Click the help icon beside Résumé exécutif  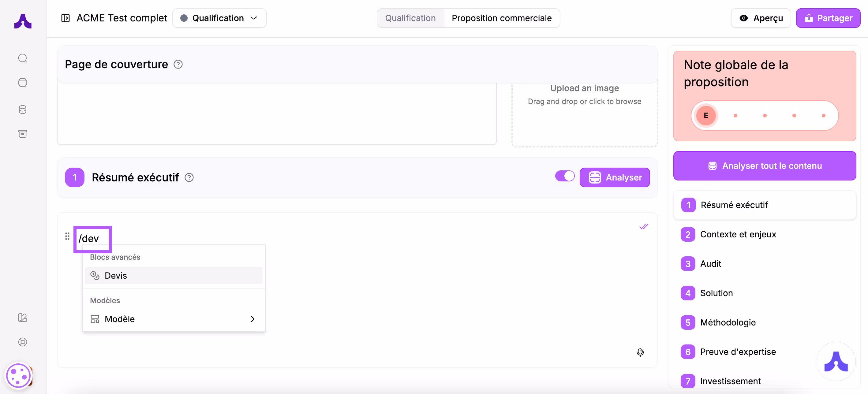[x=189, y=177]
